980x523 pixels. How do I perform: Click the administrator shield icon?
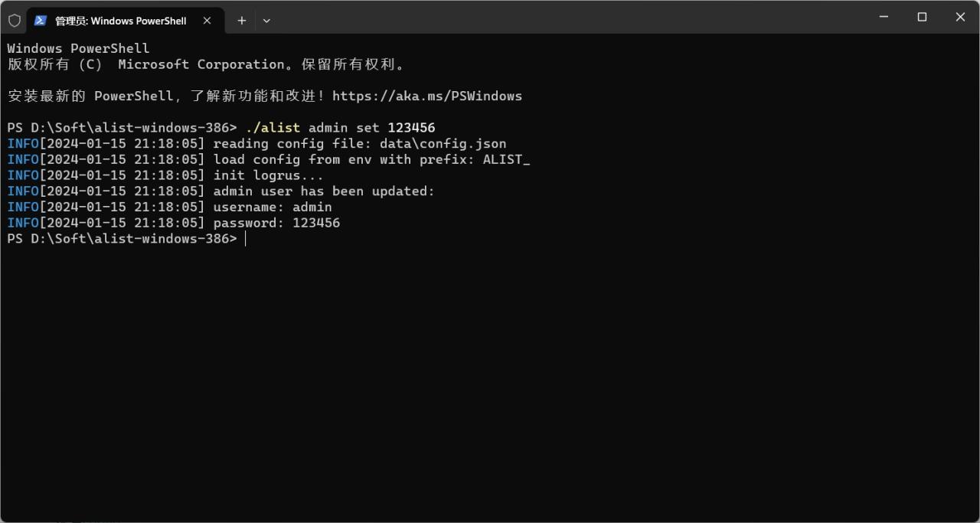pyautogui.click(x=15, y=21)
